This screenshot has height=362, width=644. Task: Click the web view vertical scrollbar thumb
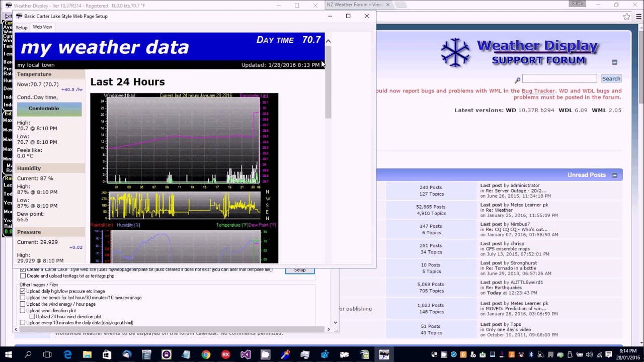328,83
